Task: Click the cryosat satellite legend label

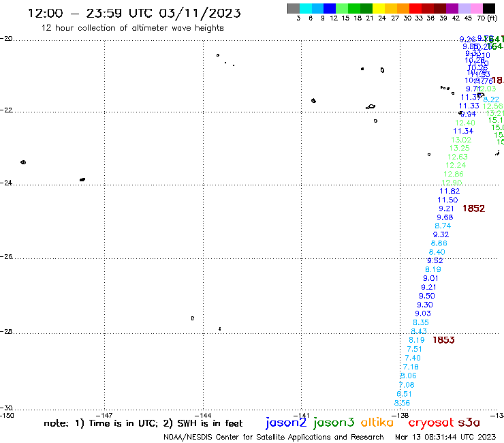Action: coord(430,423)
